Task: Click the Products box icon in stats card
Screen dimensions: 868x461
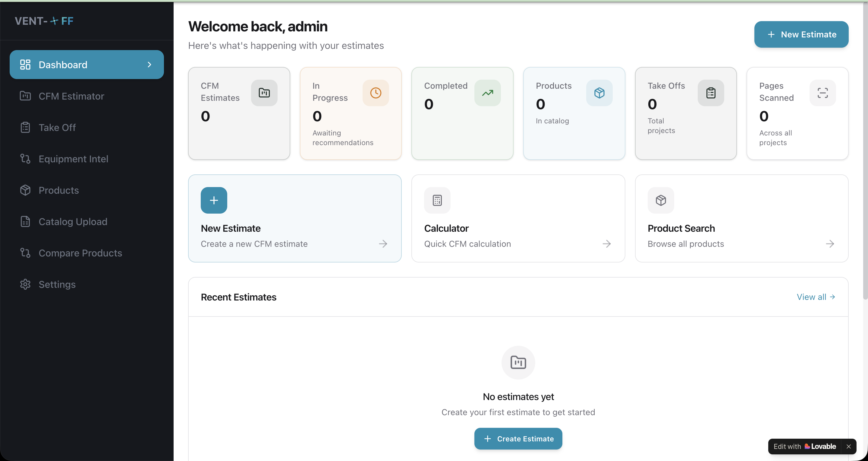Action: (x=599, y=93)
